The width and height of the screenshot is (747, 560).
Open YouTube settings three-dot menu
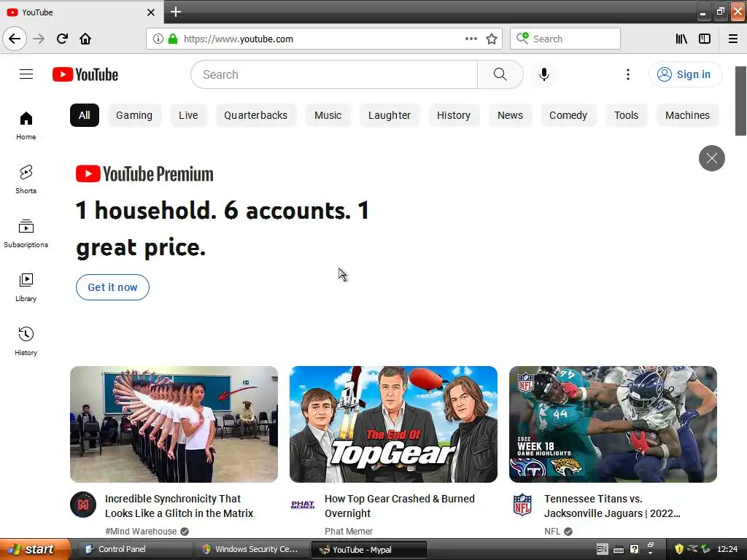point(628,74)
